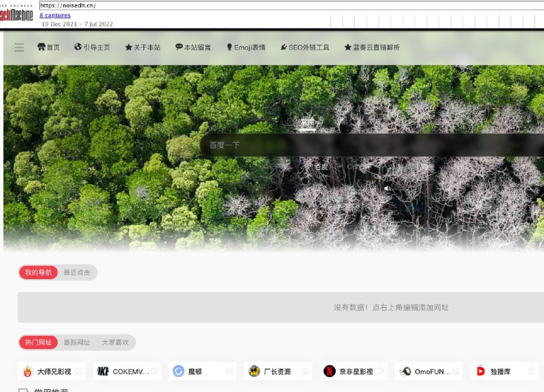Open the 大师兄影视 site card

coord(52,371)
